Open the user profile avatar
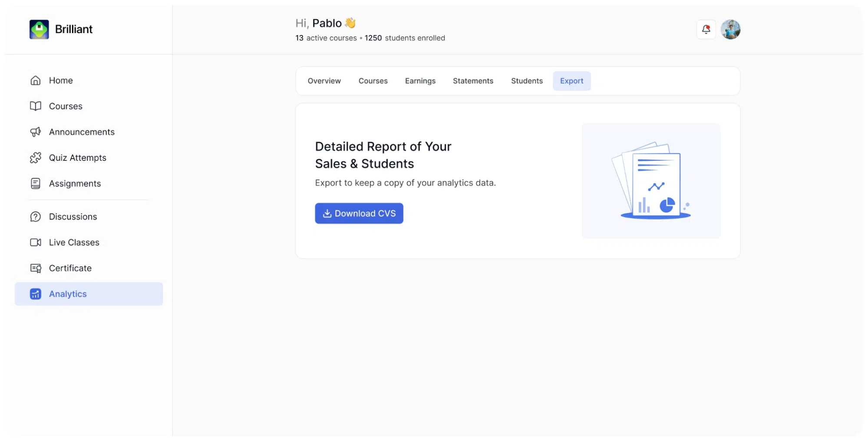Viewport: 868px width, 442px height. [x=731, y=30]
